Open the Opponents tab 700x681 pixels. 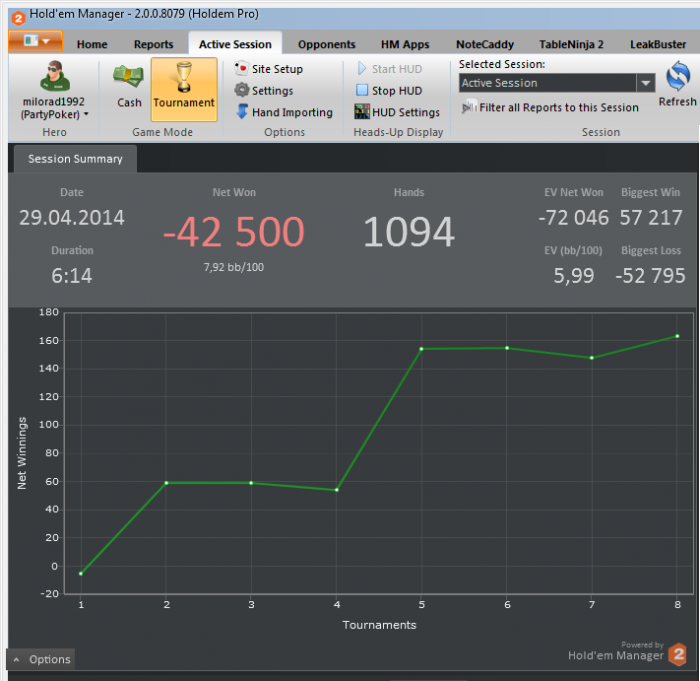click(326, 44)
